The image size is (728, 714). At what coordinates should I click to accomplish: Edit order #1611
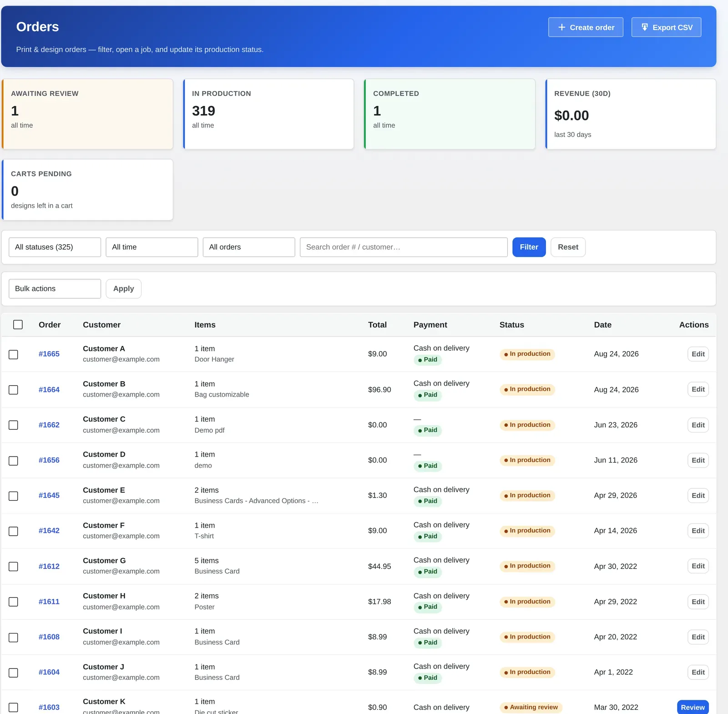click(x=698, y=602)
